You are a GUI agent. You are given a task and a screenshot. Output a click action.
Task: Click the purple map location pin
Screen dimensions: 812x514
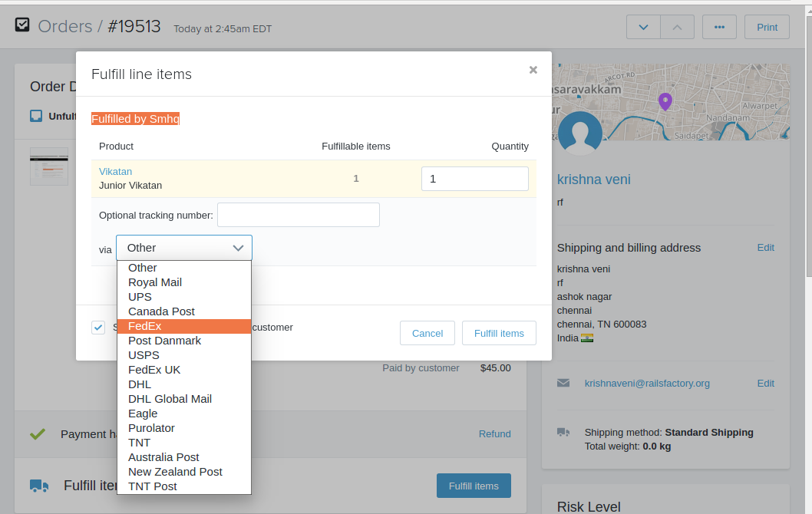(x=665, y=101)
